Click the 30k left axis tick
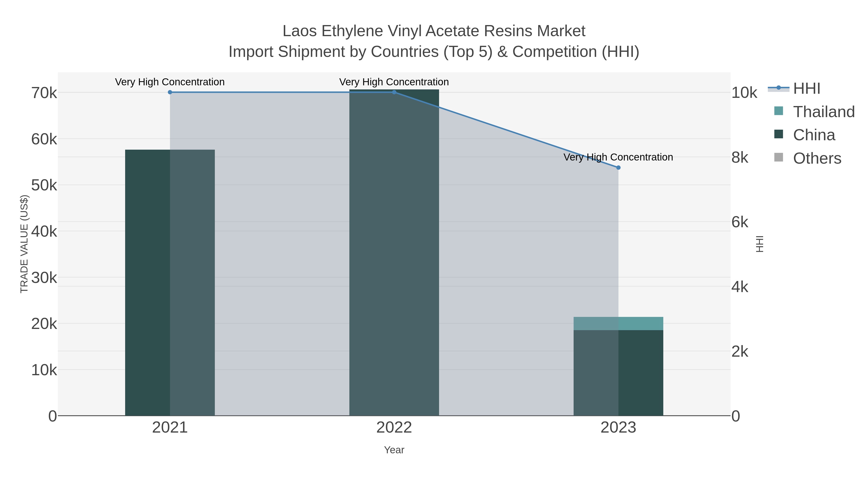 [44, 278]
